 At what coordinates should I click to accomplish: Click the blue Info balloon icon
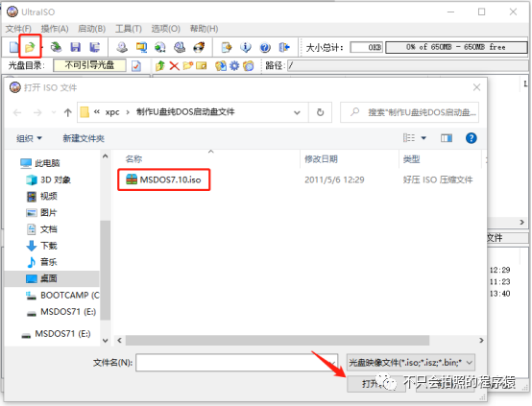click(x=246, y=47)
